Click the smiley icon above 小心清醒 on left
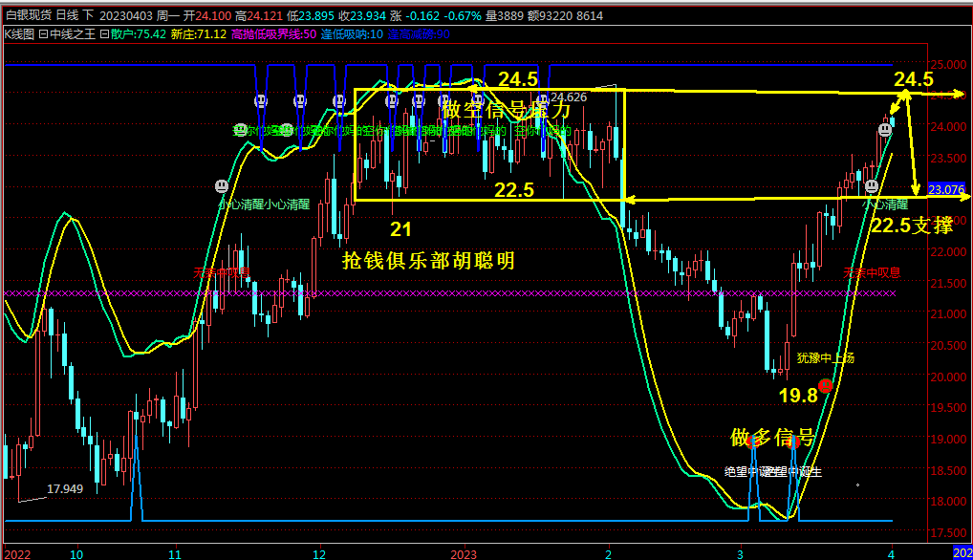This screenshot has width=973, height=560. click(222, 184)
